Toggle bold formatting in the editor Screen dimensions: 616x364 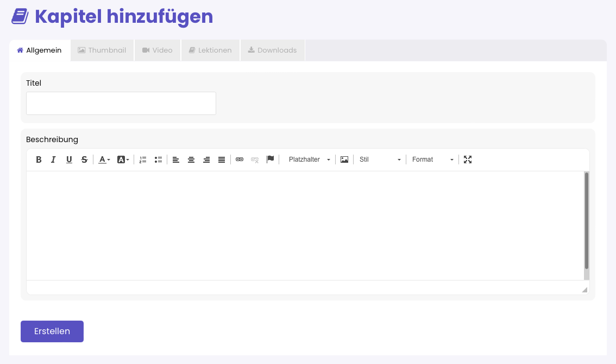click(39, 159)
